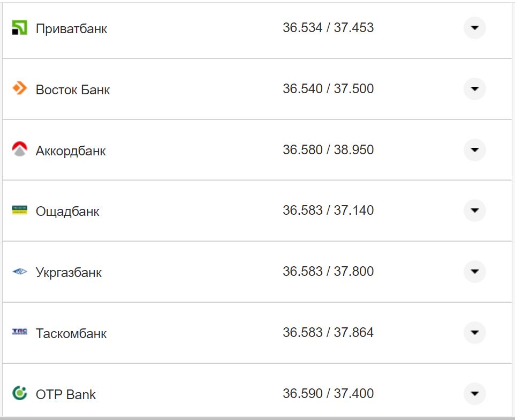Click the Ощадбанк bank name
Screen dimensions: 515x420
click(x=67, y=212)
